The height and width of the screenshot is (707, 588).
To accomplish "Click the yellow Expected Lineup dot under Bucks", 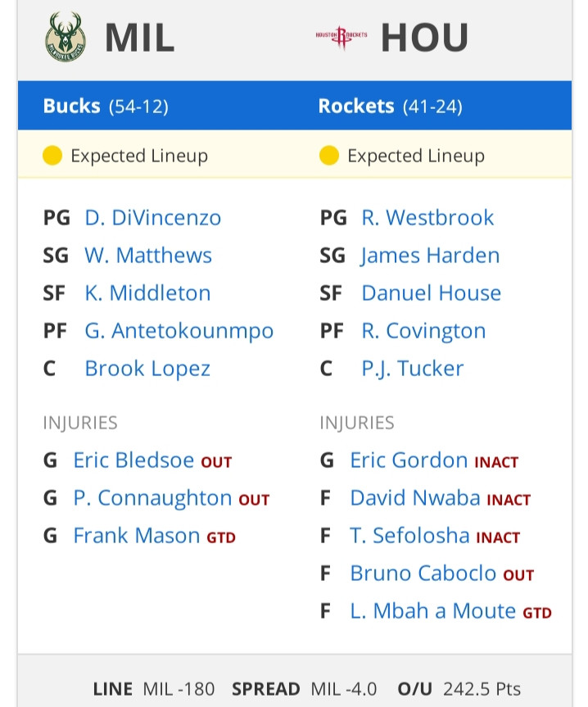I will (52, 156).
